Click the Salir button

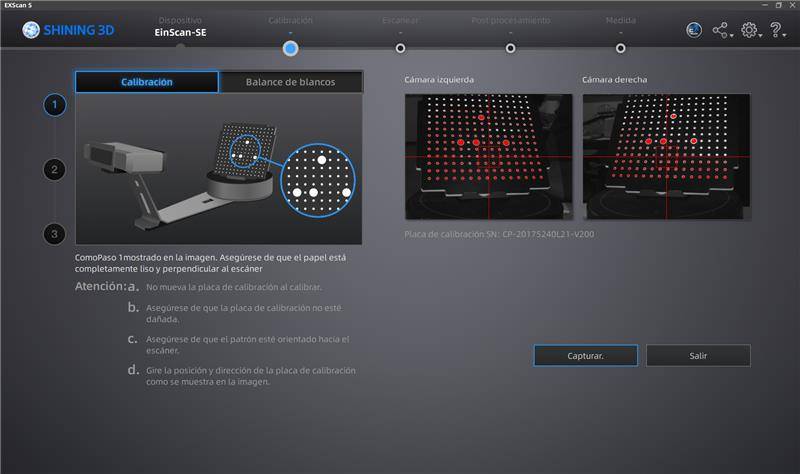coord(698,356)
